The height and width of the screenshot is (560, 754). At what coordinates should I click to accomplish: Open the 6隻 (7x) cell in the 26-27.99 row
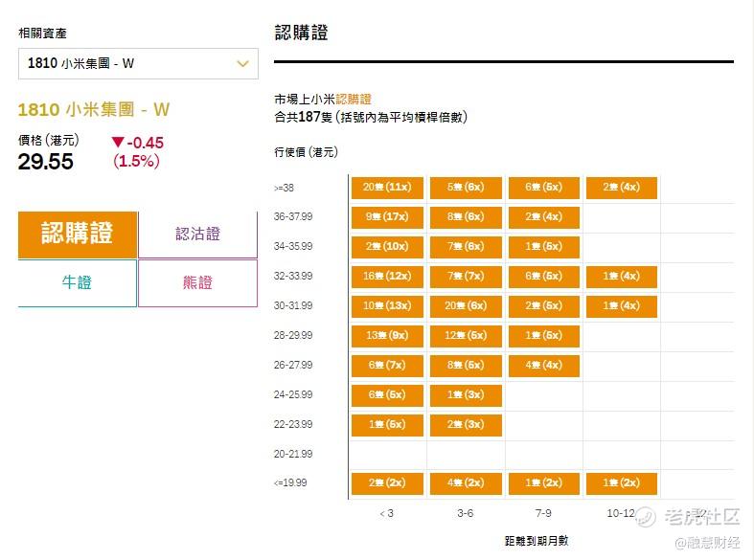pyautogui.click(x=387, y=366)
